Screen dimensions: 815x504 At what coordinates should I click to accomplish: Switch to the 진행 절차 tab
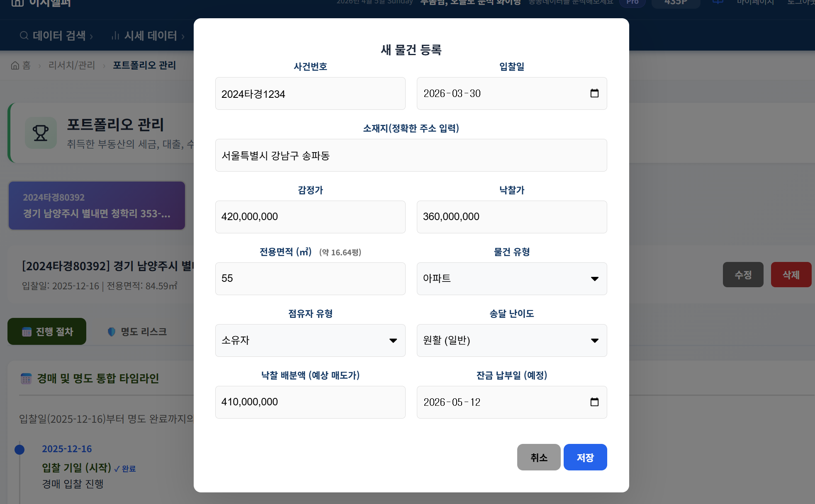pos(47,331)
